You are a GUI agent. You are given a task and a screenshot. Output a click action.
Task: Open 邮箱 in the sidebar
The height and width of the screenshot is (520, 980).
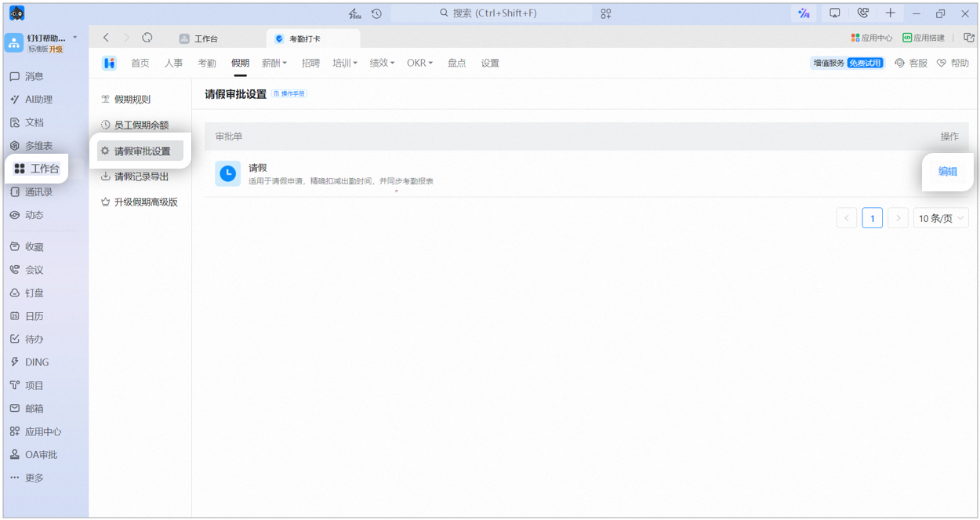click(27, 409)
